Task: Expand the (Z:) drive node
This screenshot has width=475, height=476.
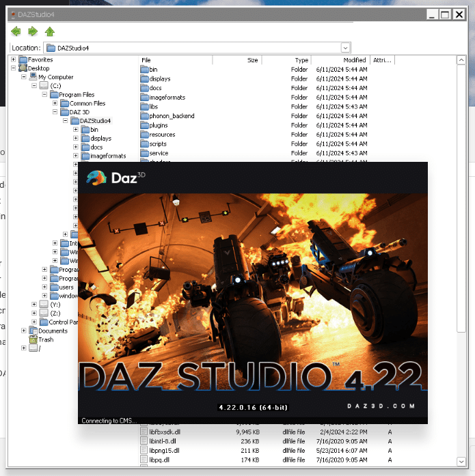Action: coord(34,313)
